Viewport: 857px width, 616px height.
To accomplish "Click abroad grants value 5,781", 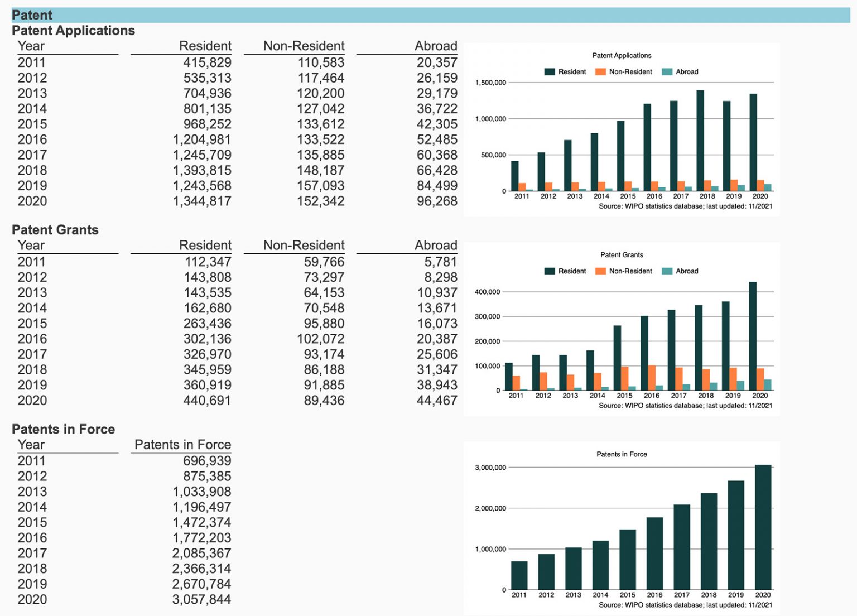I will (441, 262).
